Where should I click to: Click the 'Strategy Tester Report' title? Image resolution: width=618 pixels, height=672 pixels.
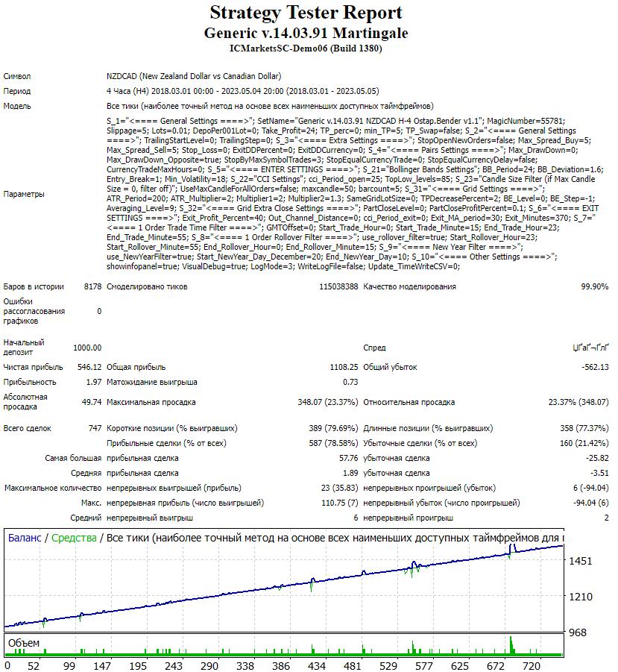(x=306, y=13)
